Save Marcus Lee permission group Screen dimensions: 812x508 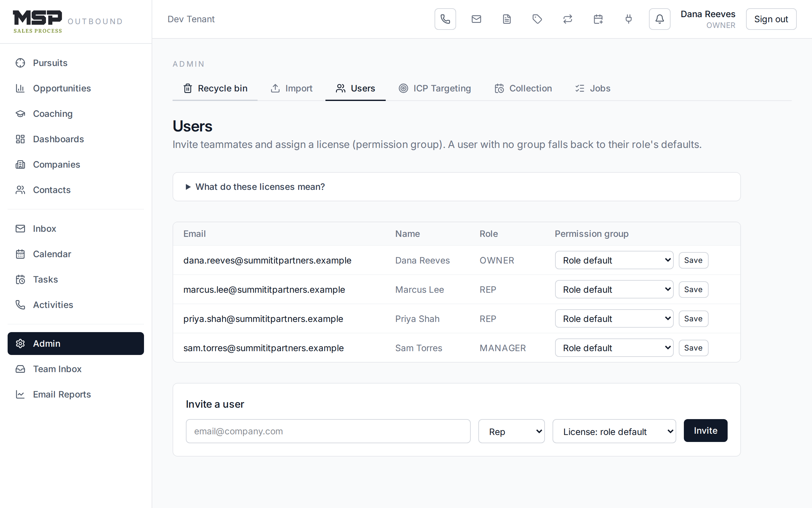point(693,289)
